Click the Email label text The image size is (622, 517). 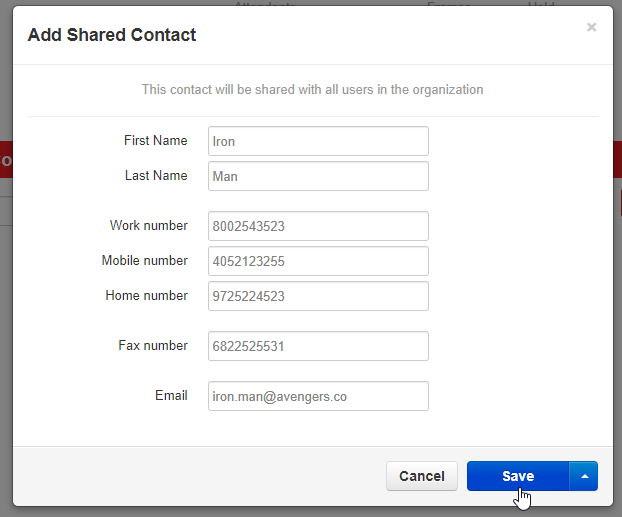[171, 396]
